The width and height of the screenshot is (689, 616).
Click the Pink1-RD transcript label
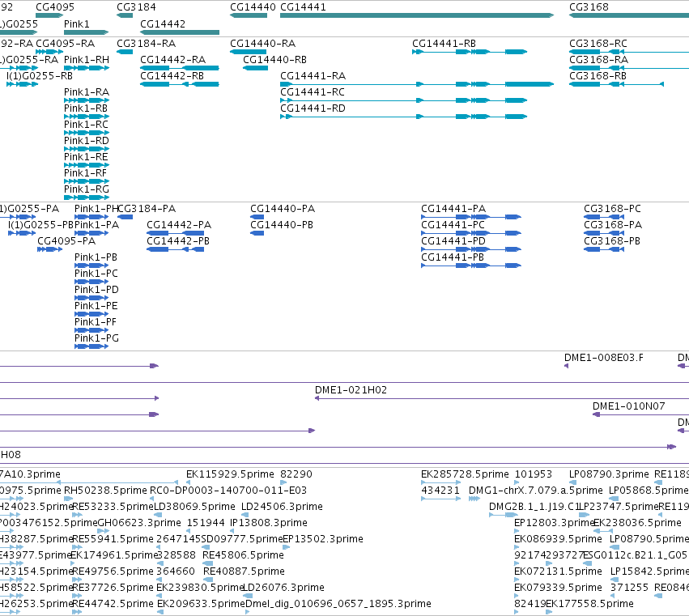click(87, 141)
